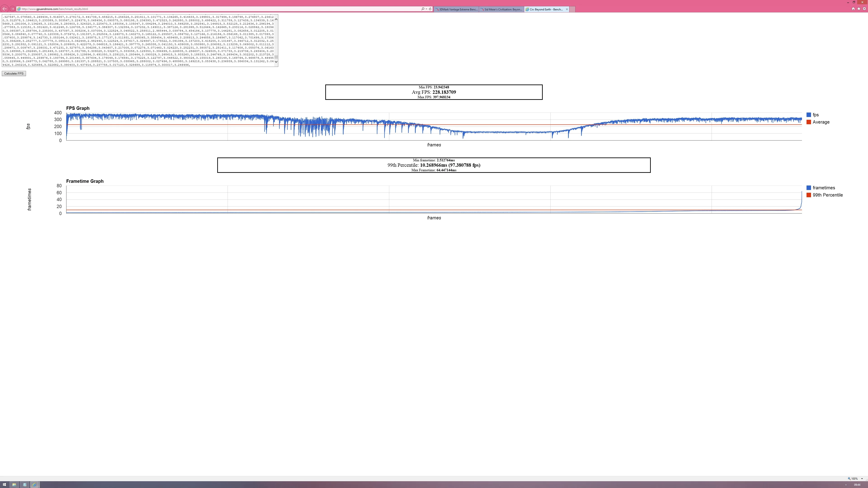The image size is (868, 488).
Task: Click the blue frametimes legend swatch
Action: point(809,188)
